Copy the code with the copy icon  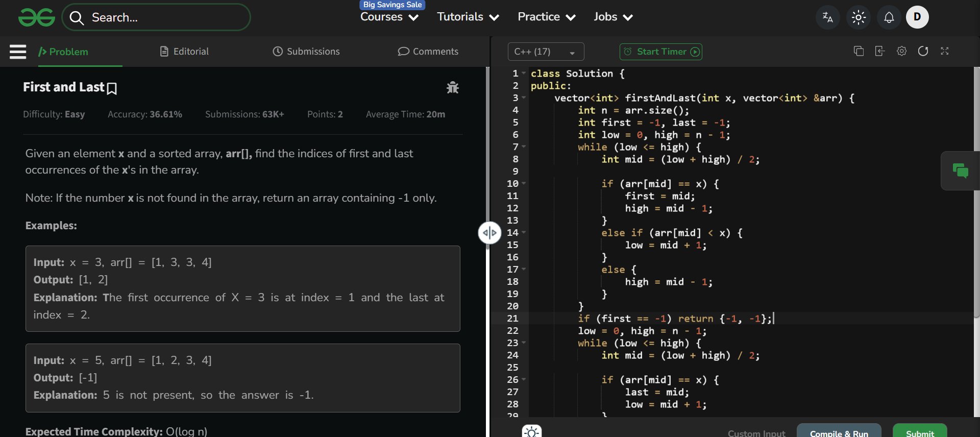(859, 51)
